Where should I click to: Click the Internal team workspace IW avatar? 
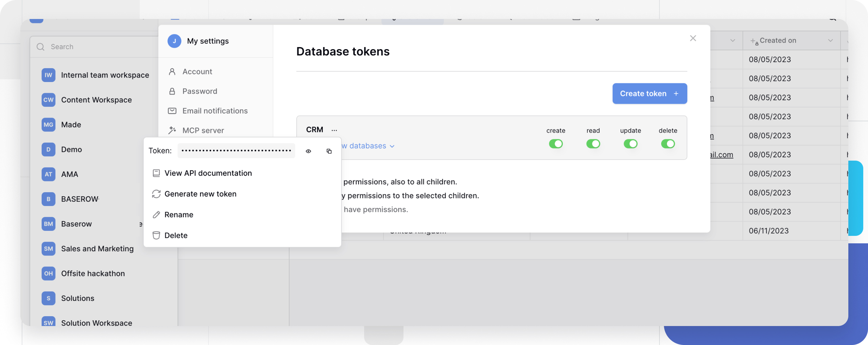[x=48, y=75]
